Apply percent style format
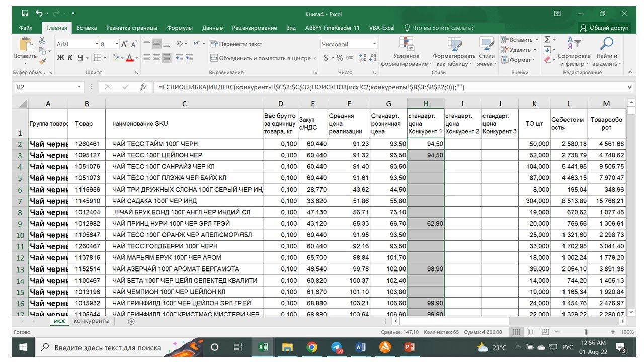Image resolution: width=644 pixels, height=362 pixels. coord(340,58)
